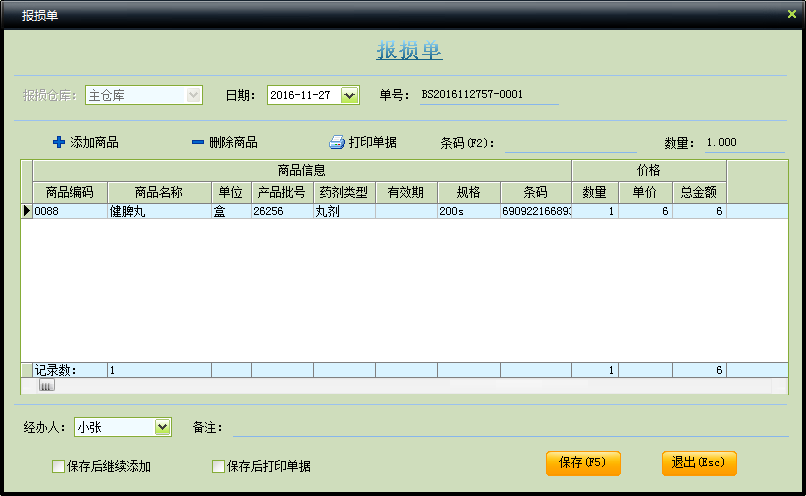This screenshot has height=496, width=806.
Task: Click the 单价 column header
Action: pyautogui.click(x=646, y=192)
